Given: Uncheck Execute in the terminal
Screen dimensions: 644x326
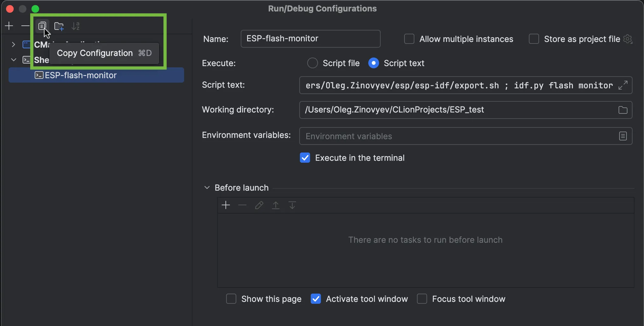Looking at the screenshot, I should tap(305, 158).
